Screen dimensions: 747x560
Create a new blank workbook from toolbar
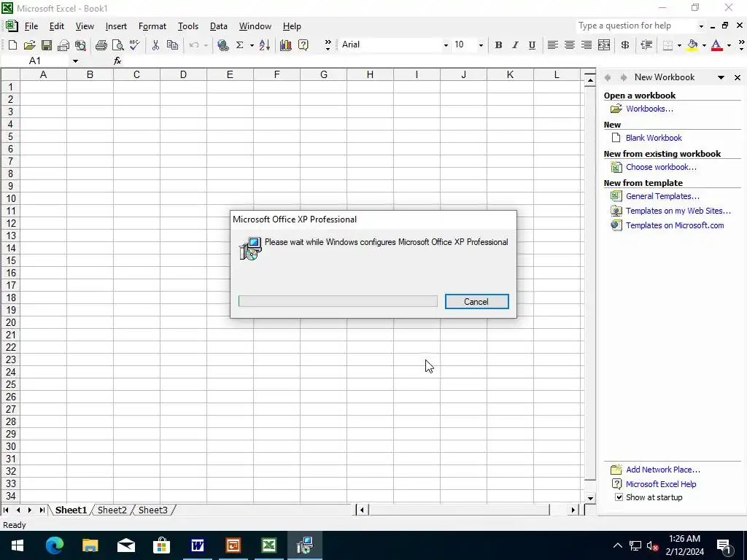click(13, 45)
